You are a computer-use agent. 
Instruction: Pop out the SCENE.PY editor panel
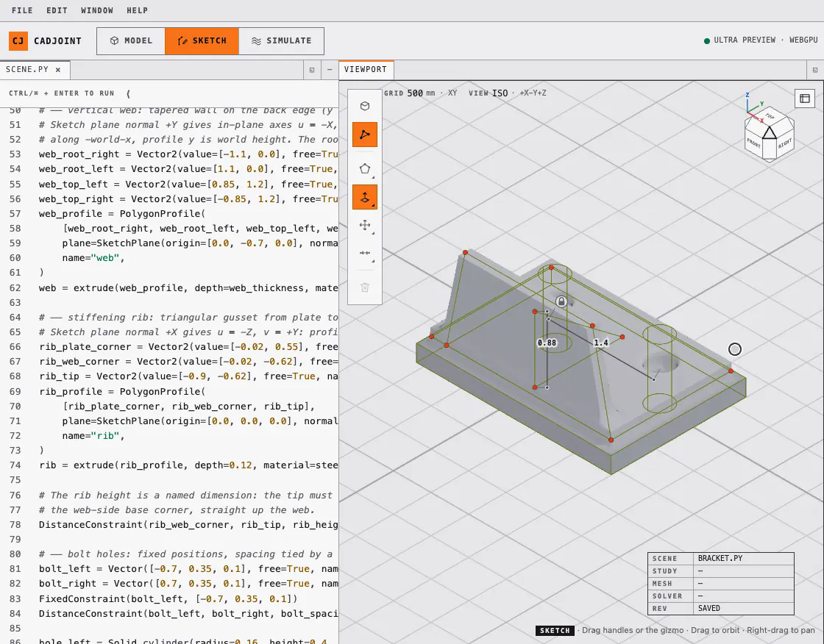point(312,70)
